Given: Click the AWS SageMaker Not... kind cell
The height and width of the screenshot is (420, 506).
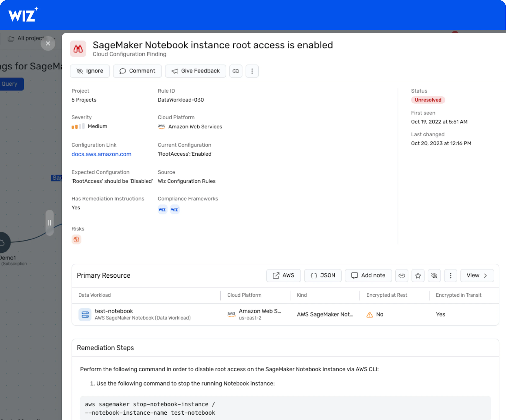Looking at the screenshot, I should [325, 314].
